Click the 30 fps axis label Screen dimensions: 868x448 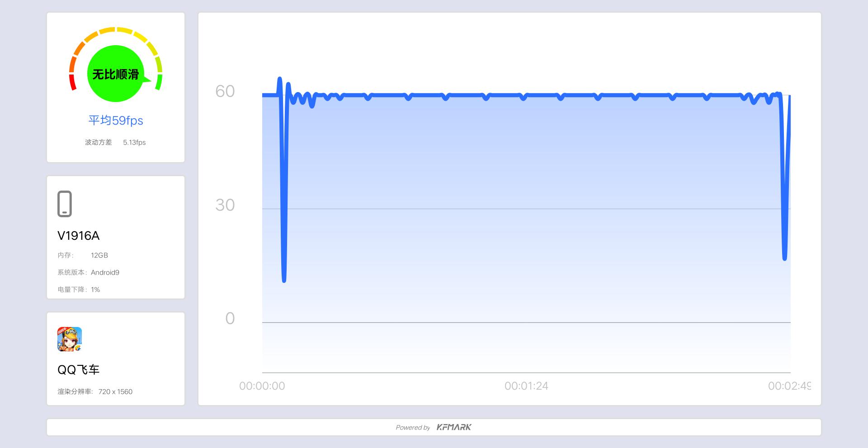click(x=225, y=205)
